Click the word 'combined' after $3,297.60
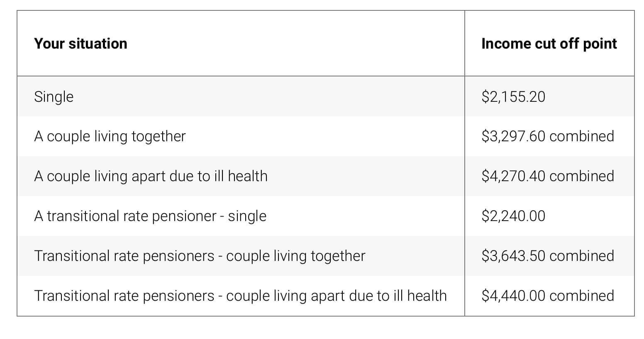 coord(582,136)
